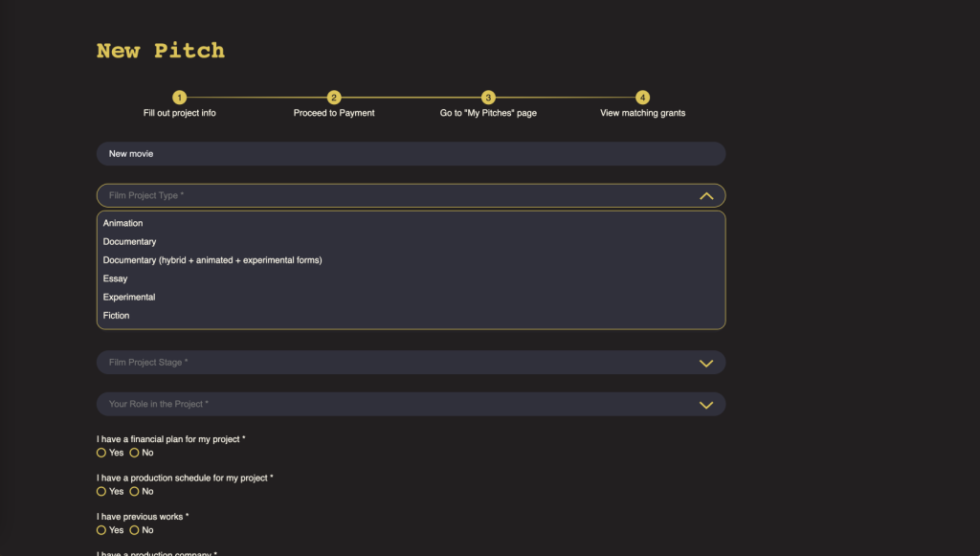
Task: Select Yes for production schedule question
Action: tap(101, 491)
